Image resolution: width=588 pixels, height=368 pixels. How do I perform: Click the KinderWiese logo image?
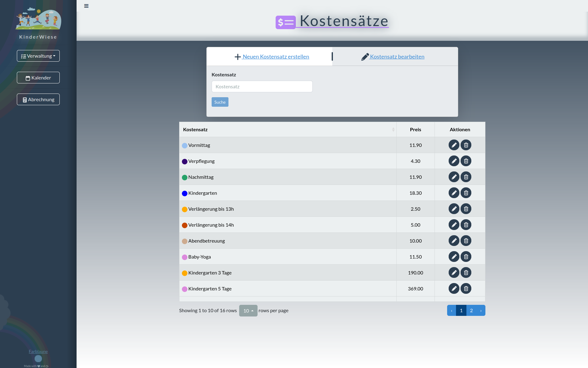pos(38,18)
